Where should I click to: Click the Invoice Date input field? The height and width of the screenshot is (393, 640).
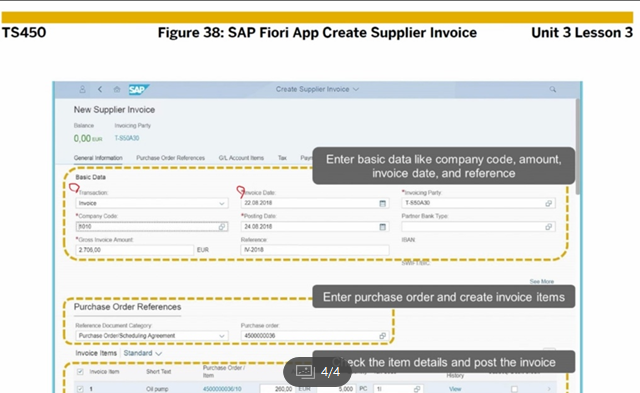tap(315, 203)
